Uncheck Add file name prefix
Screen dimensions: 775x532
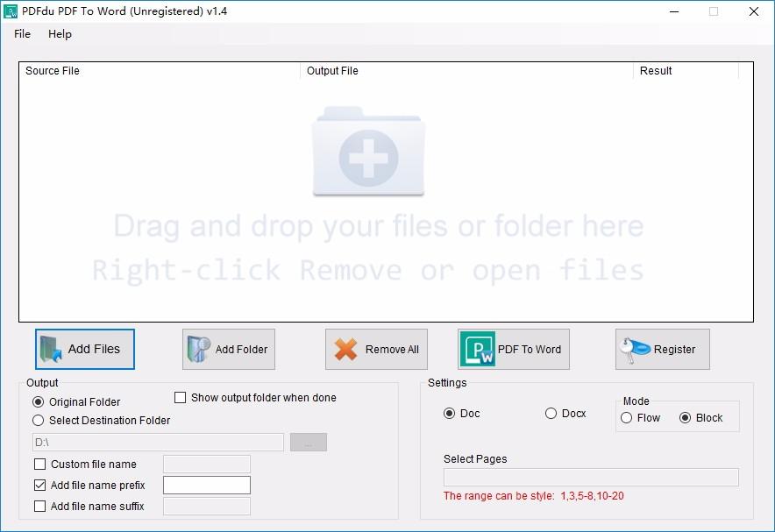click(x=39, y=485)
